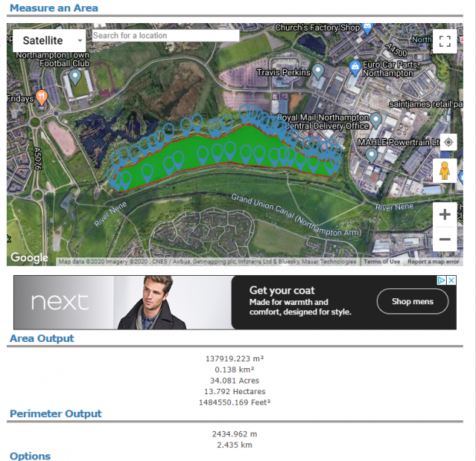Click MAHLE Powertrain map pin
This screenshot has width=476, height=461.
tap(371, 154)
